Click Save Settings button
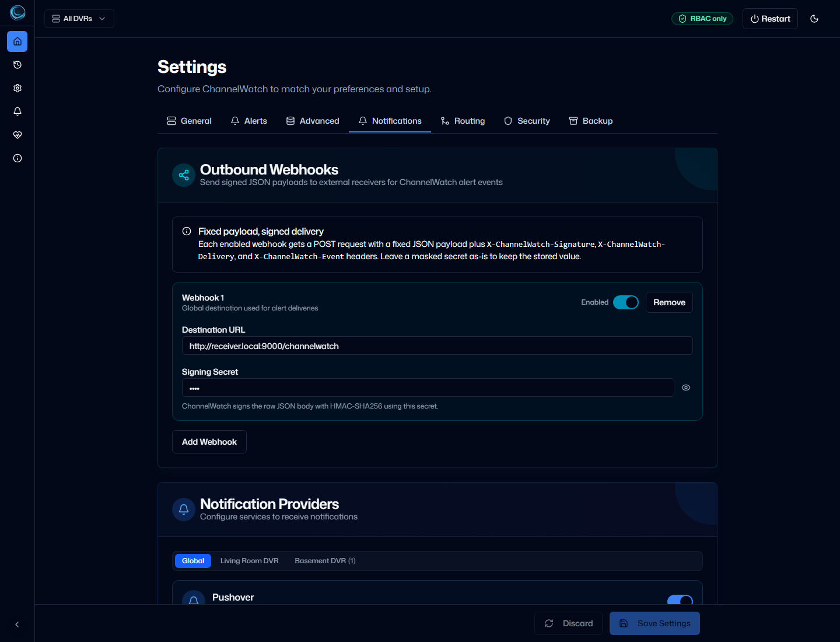The height and width of the screenshot is (642, 840). click(x=654, y=623)
